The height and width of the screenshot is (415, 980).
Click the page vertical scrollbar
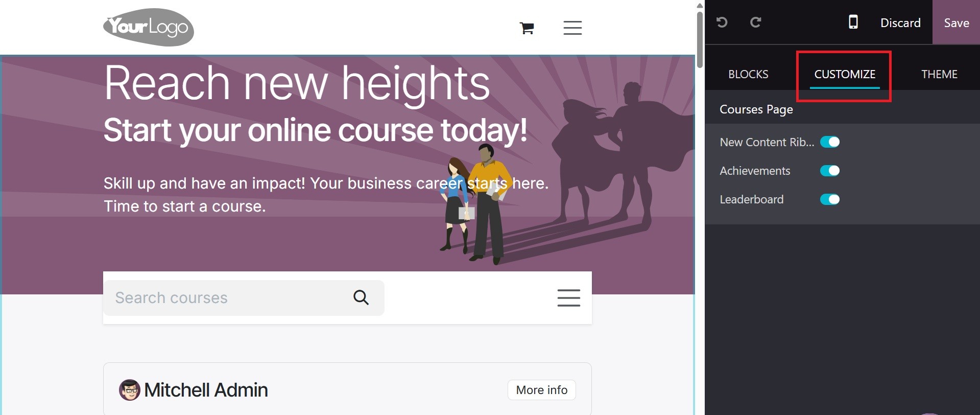click(700, 40)
